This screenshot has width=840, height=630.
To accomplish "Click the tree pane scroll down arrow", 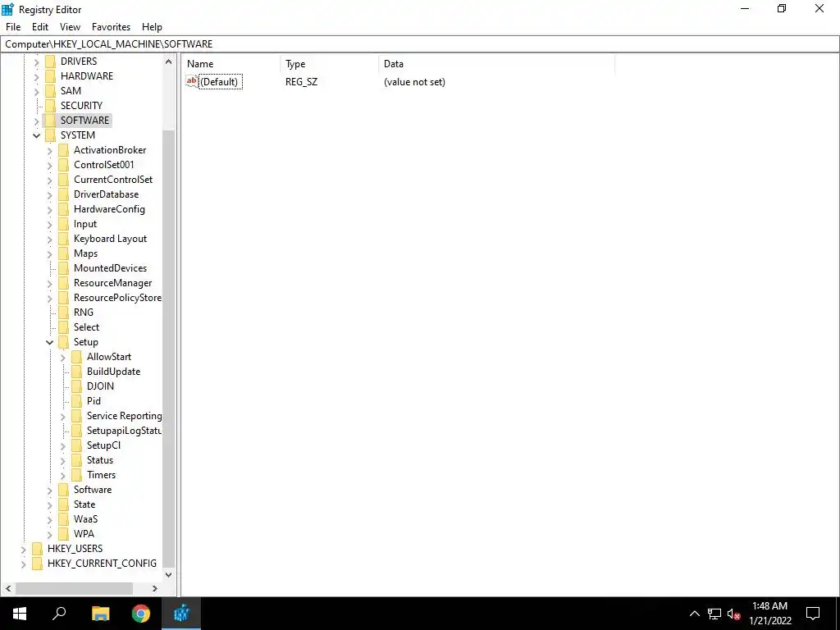I will 168,575.
